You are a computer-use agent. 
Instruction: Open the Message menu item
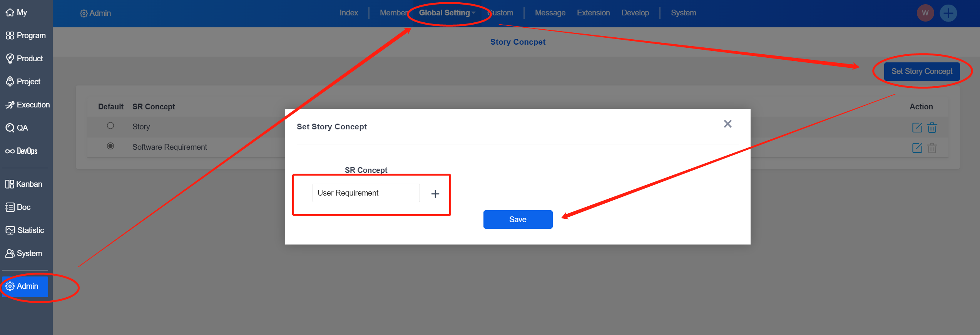550,13
